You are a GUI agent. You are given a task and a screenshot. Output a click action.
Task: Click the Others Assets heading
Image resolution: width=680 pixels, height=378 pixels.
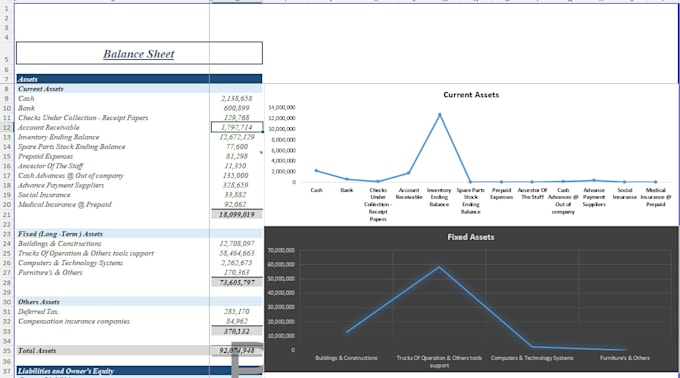click(x=39, y=302)
